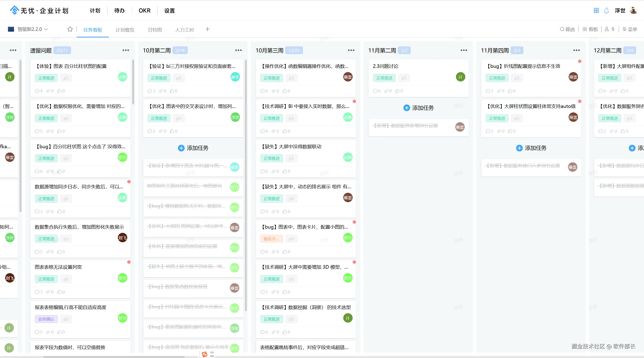Open the 看板 view switcher

[590, 29]
